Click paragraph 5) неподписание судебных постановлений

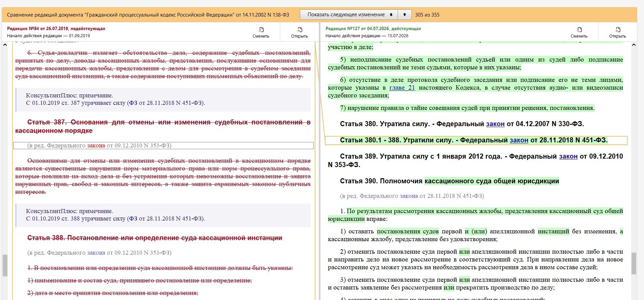point(475,64)
